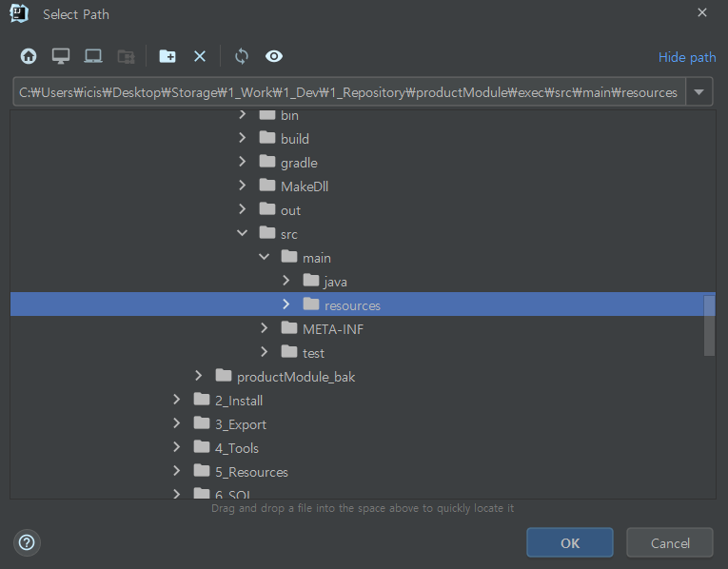Click the Cancel button
Viewport: 728px width, 569px height.
[x=670, y=542]
